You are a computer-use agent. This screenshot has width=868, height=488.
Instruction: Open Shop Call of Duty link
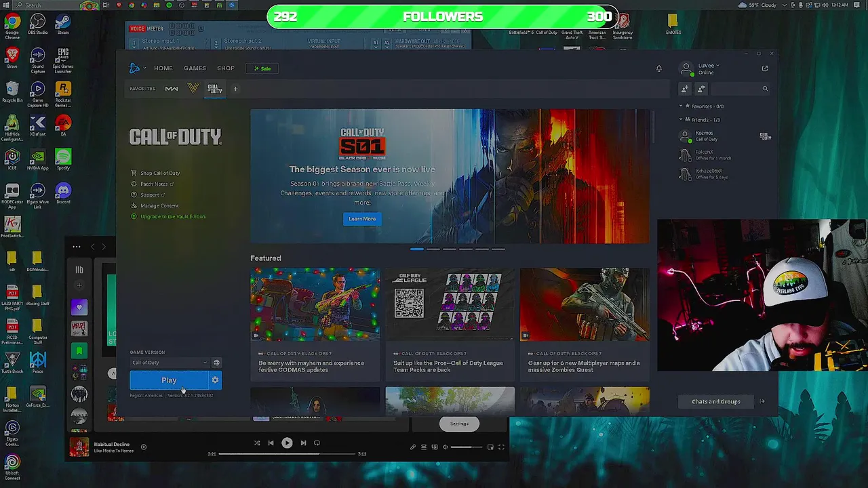(x=156, y=173)
